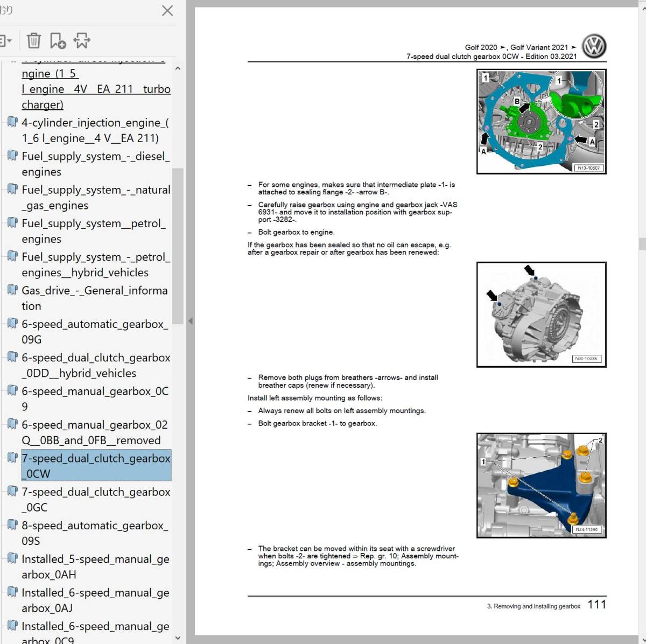Image resolution: width=646 pixels, height=644 pixels.
Task: Click the text 'Bolt gearbox bracket -1- to gearbox.'
Action: point(318,423)
